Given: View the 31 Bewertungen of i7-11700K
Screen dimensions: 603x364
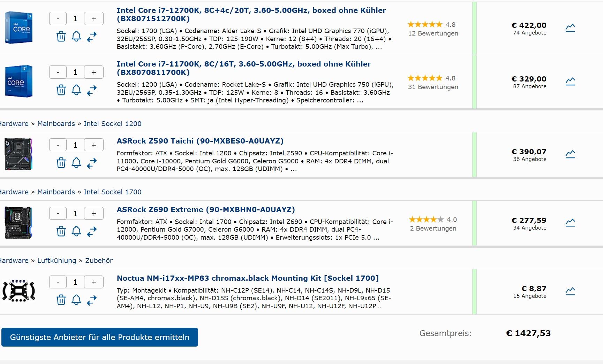Looking at the screenshot, I should [433, 87].
